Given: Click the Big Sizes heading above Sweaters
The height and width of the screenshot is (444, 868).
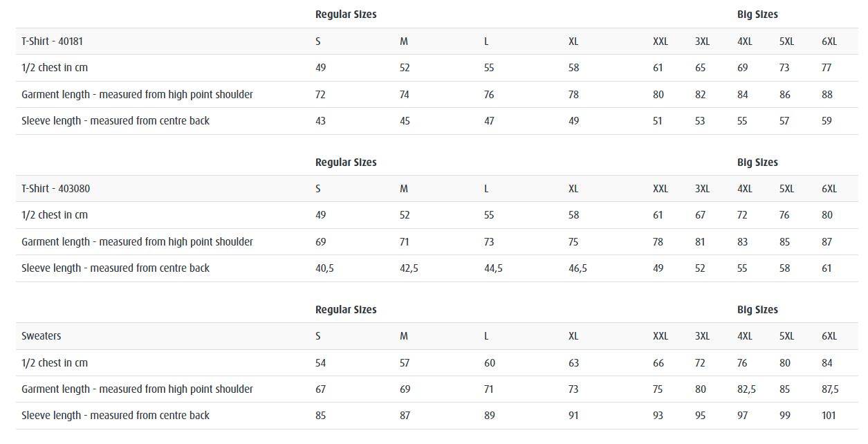Looking at the screenshot, I should click(757, 310).
